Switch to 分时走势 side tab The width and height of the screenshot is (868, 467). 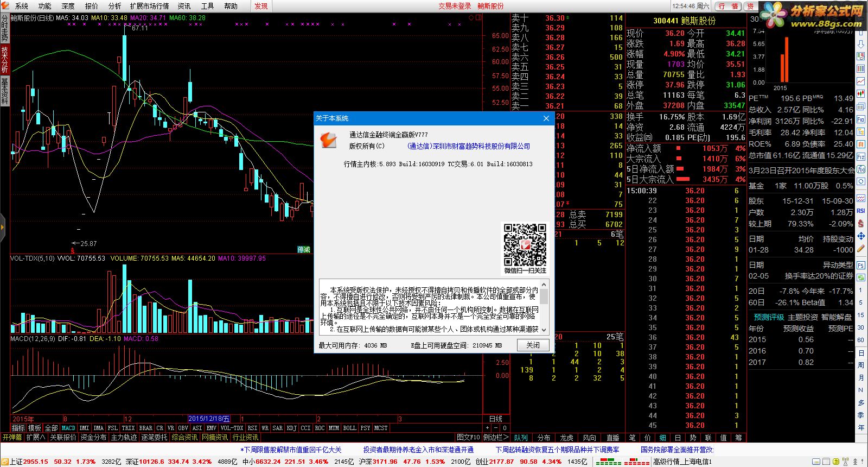click(4, 28)
